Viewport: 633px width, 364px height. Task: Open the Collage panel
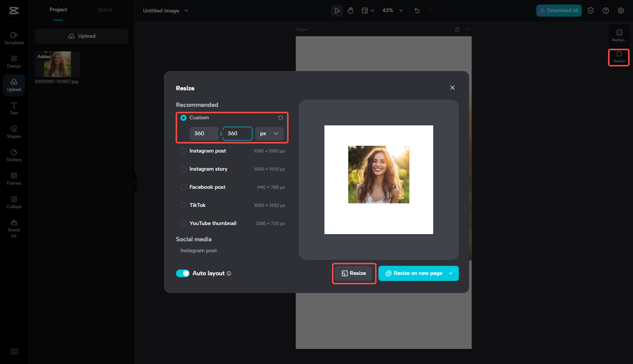coord(14,202)
